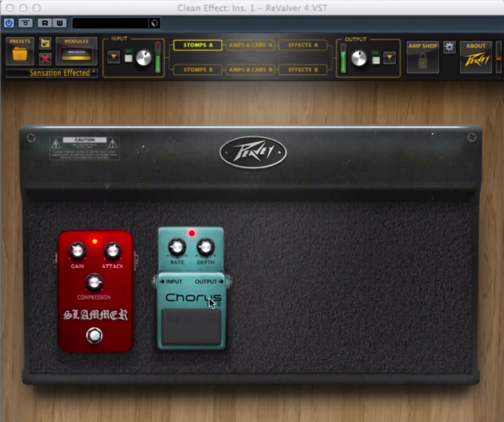Select the Amps & Cabs A tab
The image size is (504, 422).
(x=250, y=45)
